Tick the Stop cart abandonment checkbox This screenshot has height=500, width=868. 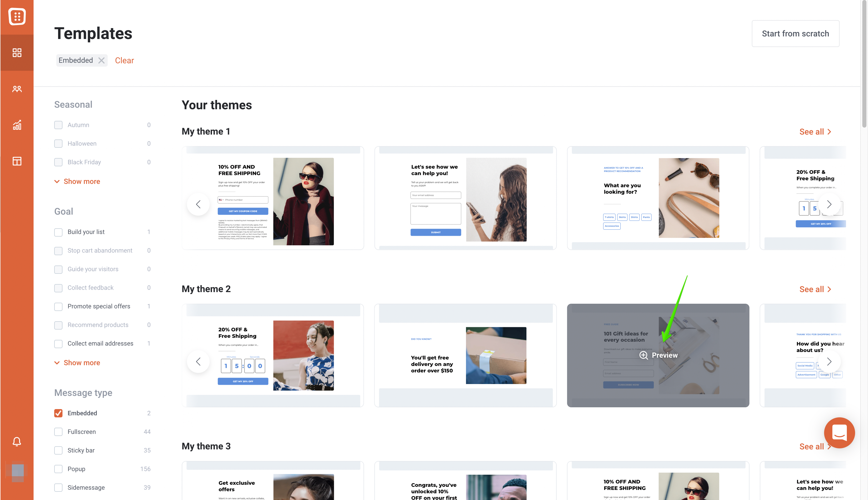[58, 251]
